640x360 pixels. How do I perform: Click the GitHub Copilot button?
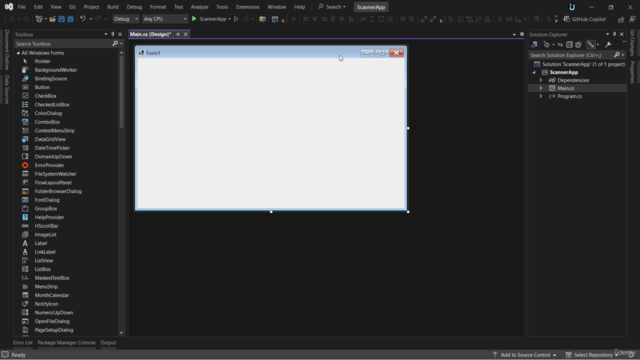click(584, 19)
